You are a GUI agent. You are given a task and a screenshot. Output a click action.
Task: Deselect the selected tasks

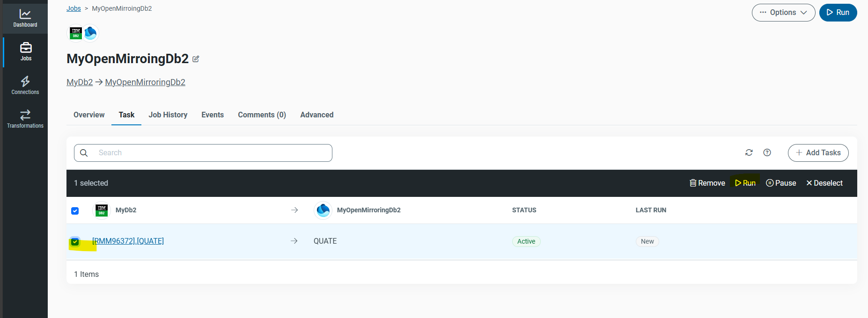click(x=824, y=183)
